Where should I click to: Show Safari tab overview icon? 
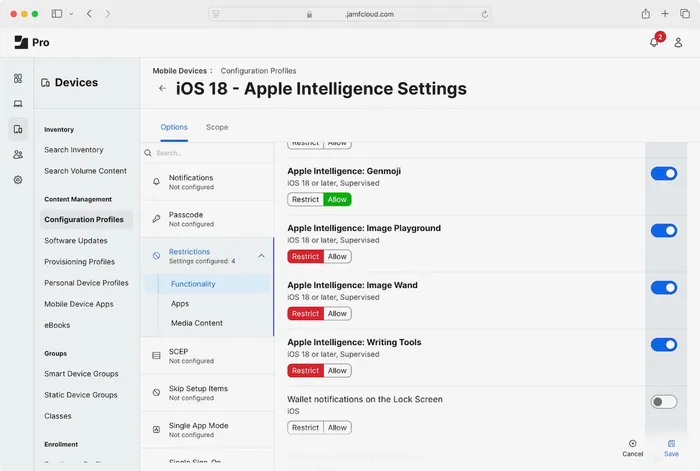[x=685, y=14]
